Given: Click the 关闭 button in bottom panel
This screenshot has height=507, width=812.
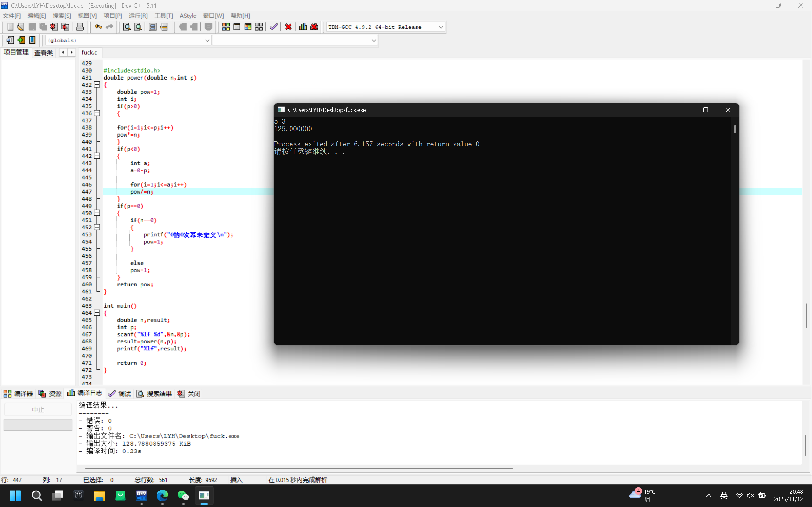Looking at the screenshot, I should 189,394.
